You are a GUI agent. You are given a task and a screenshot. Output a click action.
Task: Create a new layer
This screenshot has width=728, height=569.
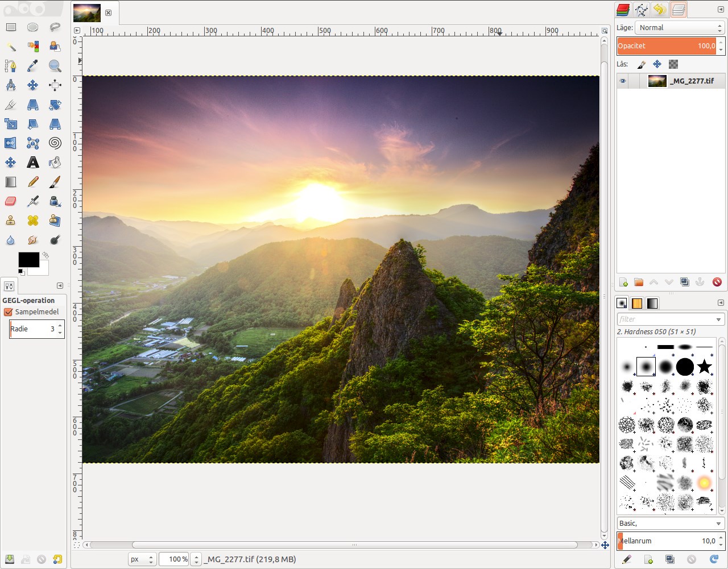[x=624, y=282]
